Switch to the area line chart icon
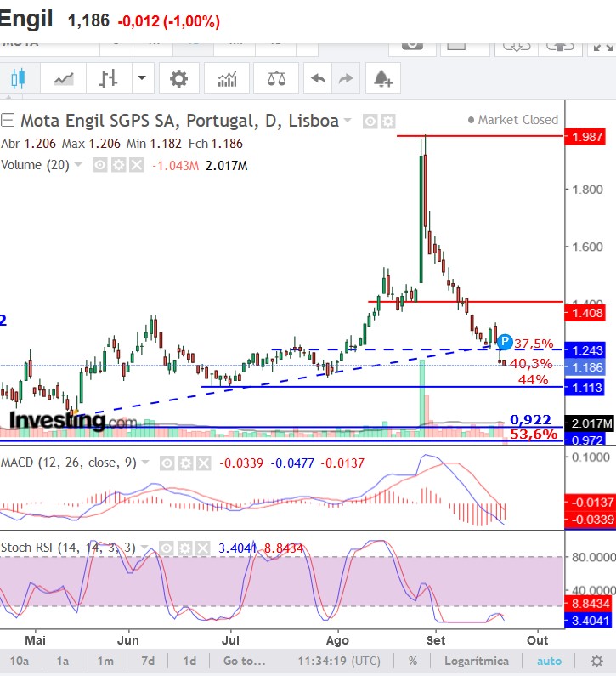Viewport: 616px width, 676px height. coord(64,78)
